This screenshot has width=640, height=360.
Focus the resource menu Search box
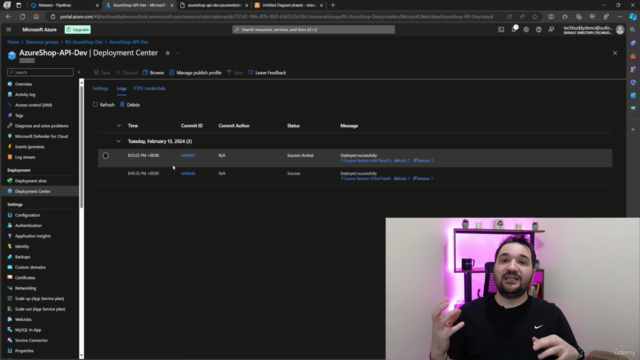[40, 72]
